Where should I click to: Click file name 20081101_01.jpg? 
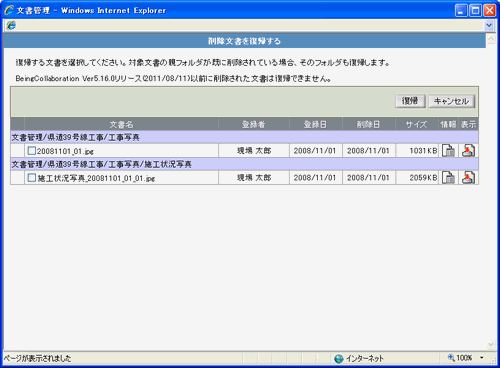(65, 151)
